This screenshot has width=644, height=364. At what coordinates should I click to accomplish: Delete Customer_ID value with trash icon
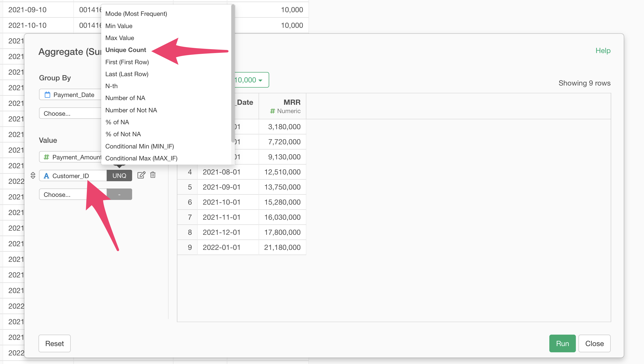pos(153,175)
